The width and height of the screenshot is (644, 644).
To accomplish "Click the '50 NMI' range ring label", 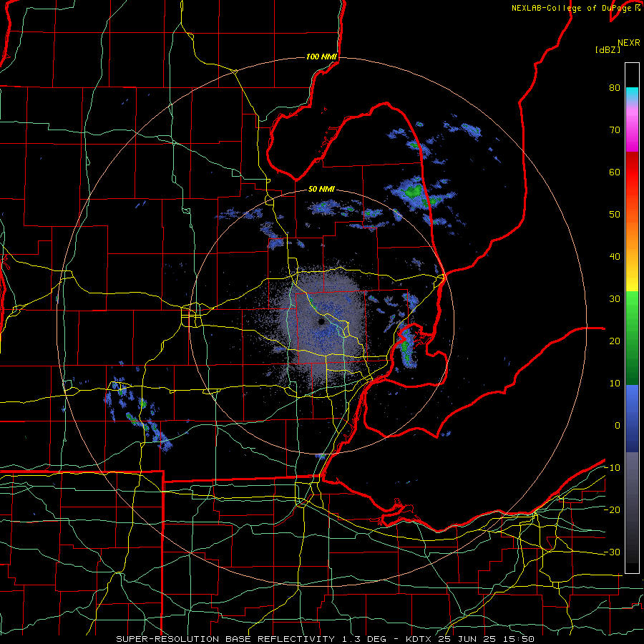I will coord(321,190).
